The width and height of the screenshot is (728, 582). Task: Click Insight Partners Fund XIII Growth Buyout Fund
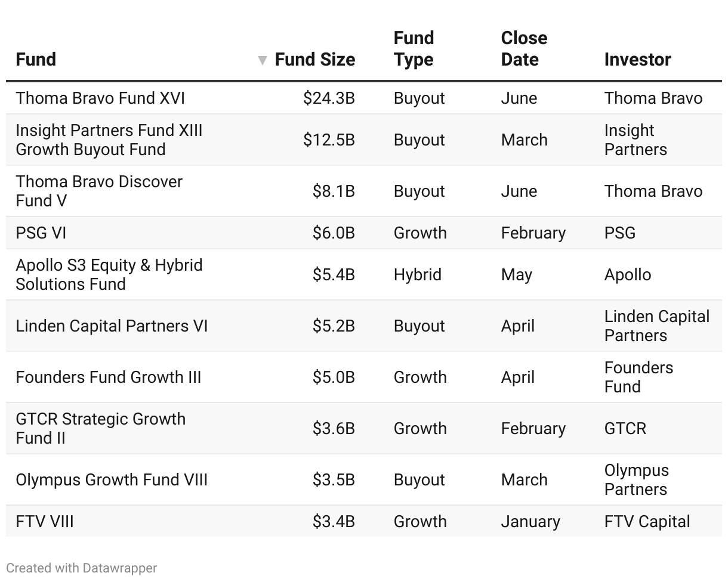pos(109,140)
